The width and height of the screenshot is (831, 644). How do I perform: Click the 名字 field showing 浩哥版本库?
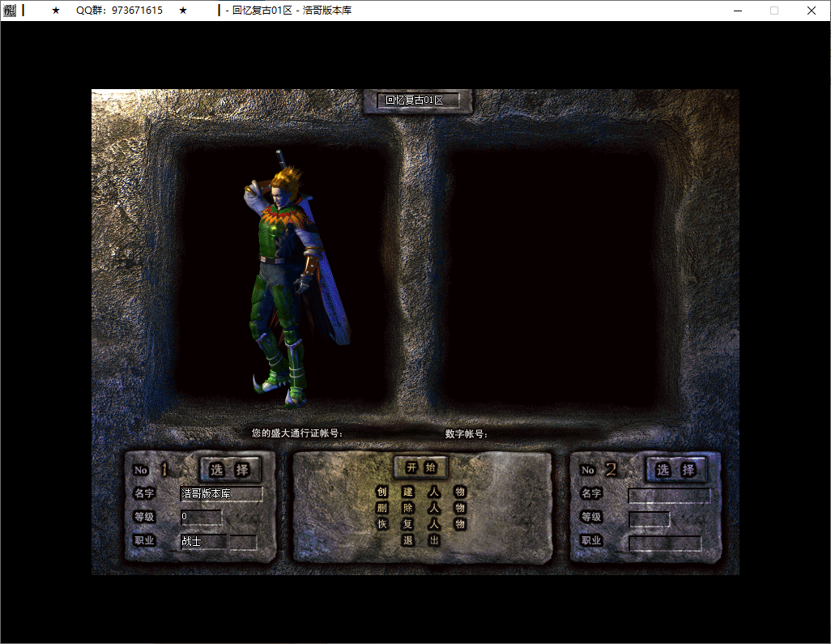(221, 493)
